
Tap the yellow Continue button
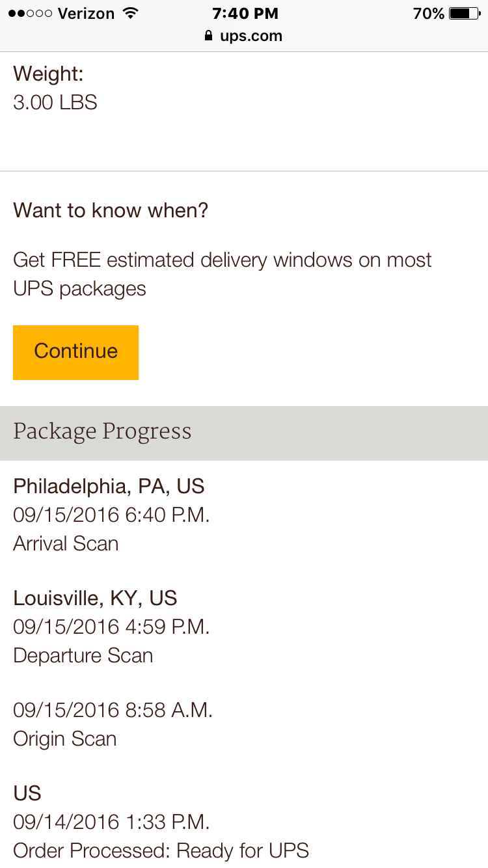(75, 352)
